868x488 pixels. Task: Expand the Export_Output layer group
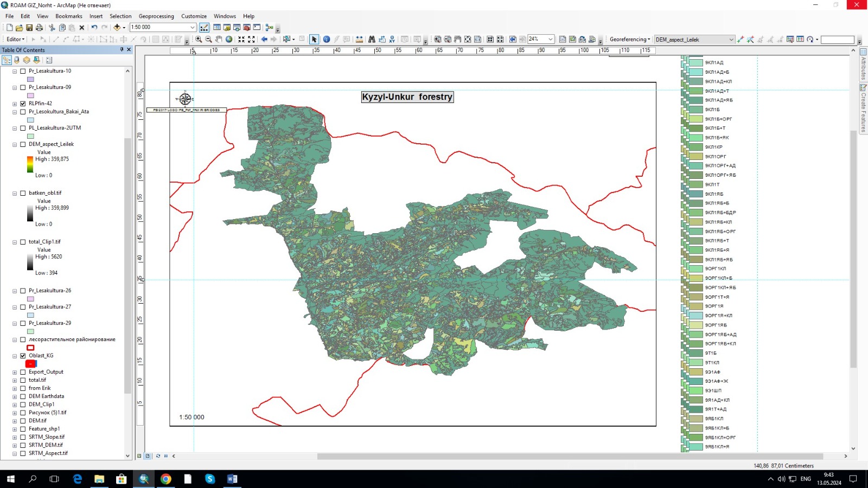pos(15,373)
